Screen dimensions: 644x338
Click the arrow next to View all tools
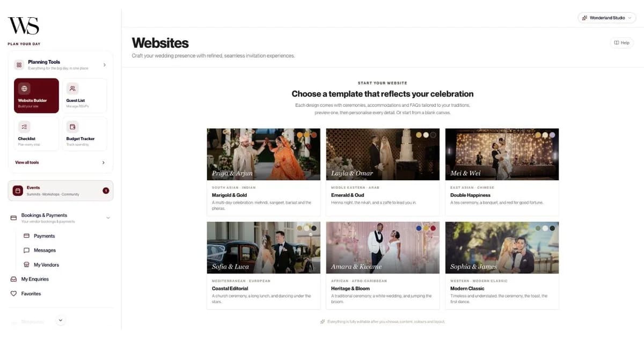point(104,163)
